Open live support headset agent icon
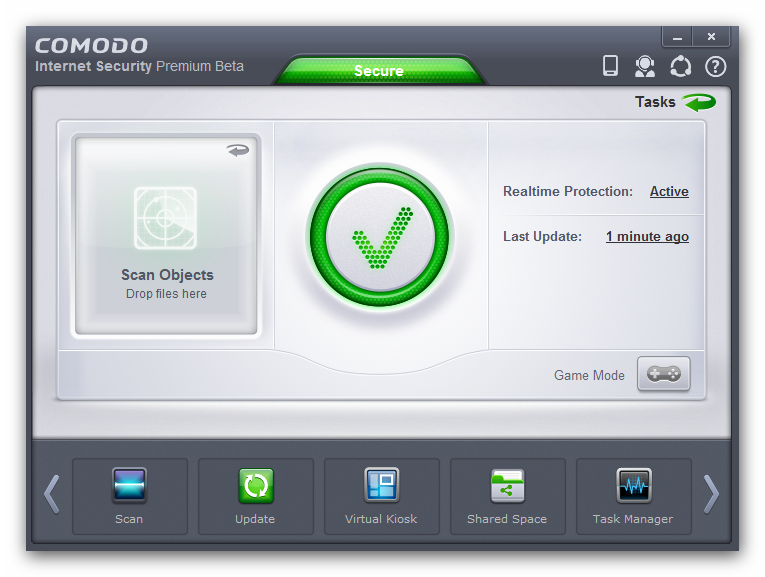This screenshot has height=577, width=765. (644, 66)
